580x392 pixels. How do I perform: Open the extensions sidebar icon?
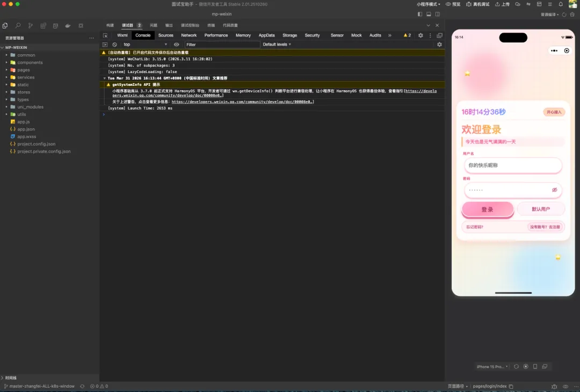tap(44, 26)
